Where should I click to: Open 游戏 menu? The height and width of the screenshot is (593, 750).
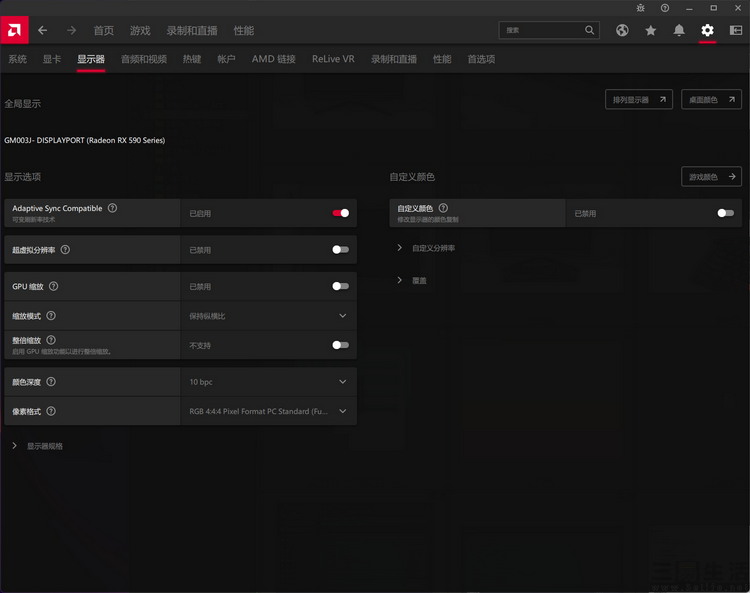click(x=140, y=31)
